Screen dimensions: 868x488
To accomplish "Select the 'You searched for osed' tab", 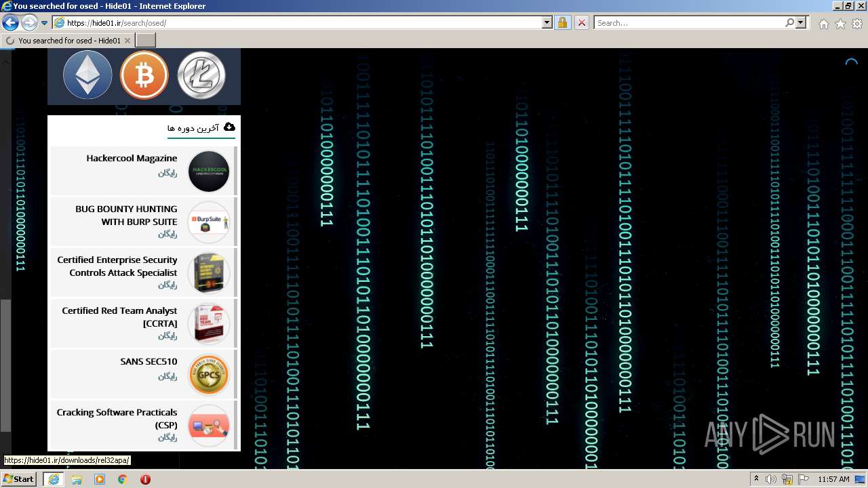I will 68,41.
